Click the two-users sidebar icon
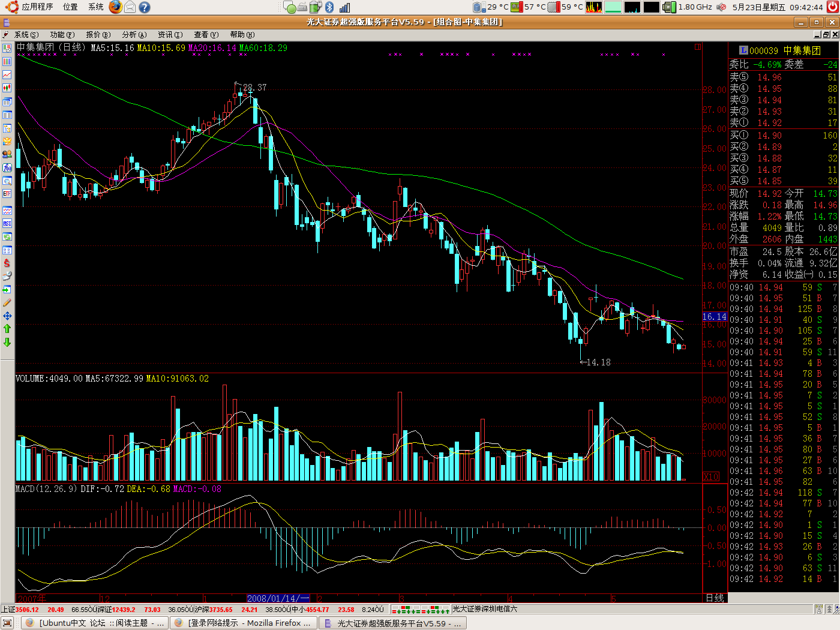The image size is (840, 630). [7, 154]
